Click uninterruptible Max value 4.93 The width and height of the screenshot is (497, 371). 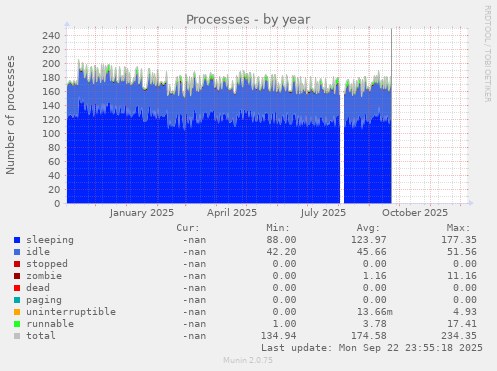465,312
